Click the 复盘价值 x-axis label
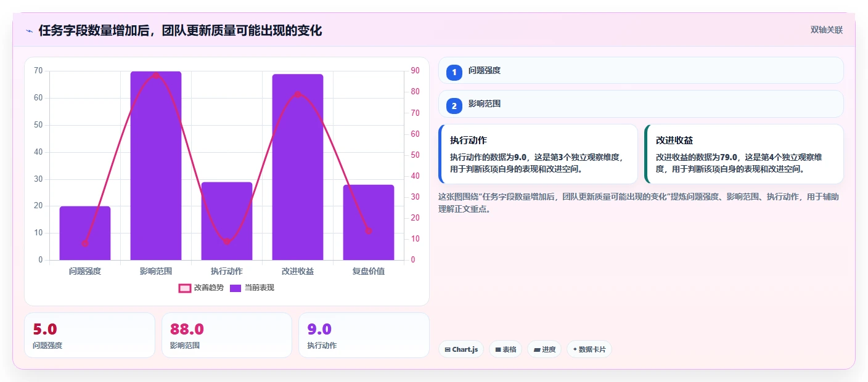Image resolution: width=868 pixels, height=382 pixels. point(369,271)
